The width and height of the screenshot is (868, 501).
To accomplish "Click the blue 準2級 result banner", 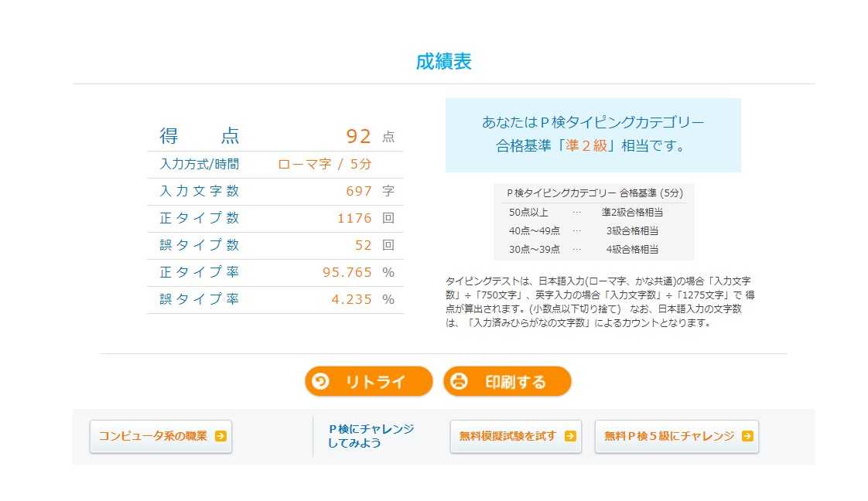I will [593, 135].
